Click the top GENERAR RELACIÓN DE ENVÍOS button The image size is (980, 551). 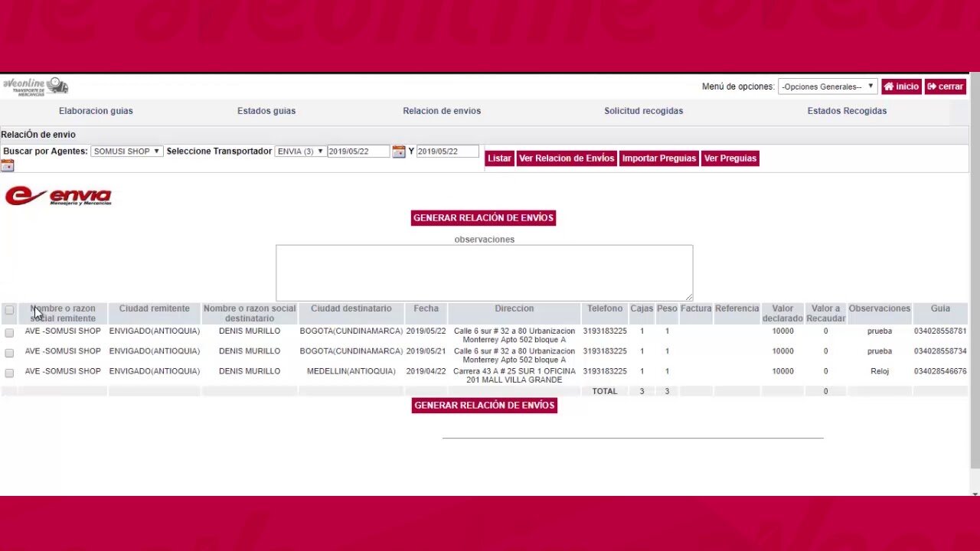(x=483, y=218)
